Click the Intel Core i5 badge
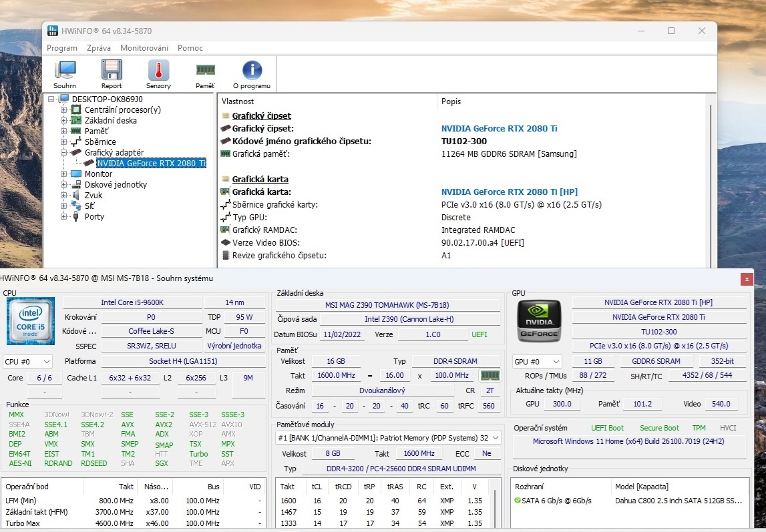The image size is (766, 532). click(30, 321)
